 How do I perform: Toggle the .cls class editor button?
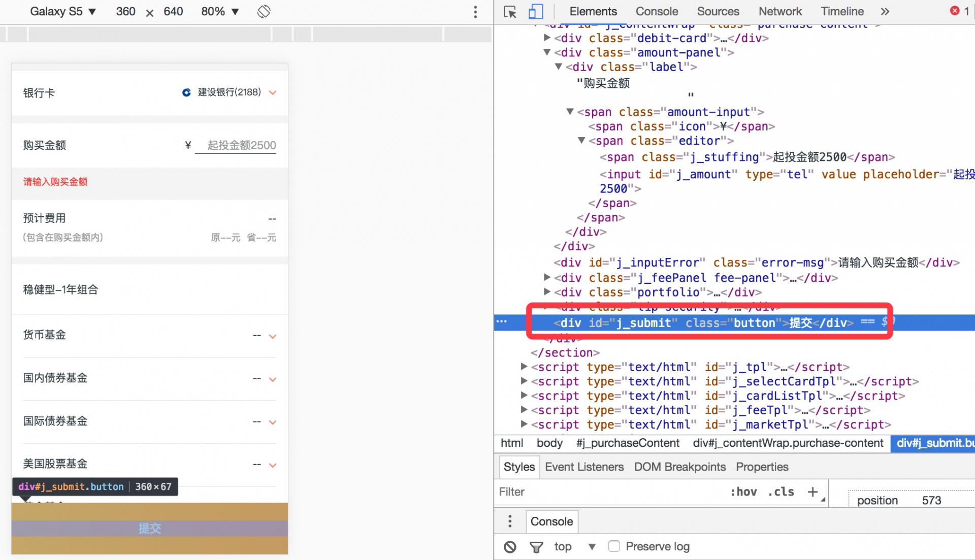pos(781,491)
